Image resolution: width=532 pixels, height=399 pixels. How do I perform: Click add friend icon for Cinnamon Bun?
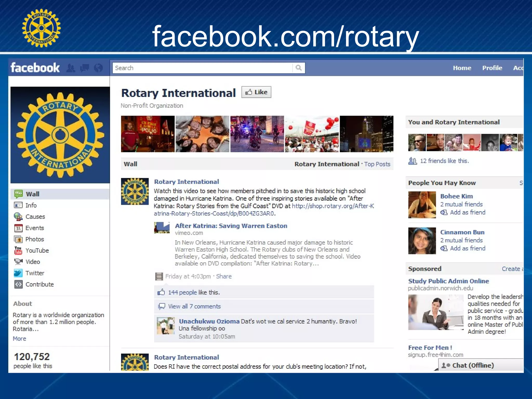(x=444, y=248)
